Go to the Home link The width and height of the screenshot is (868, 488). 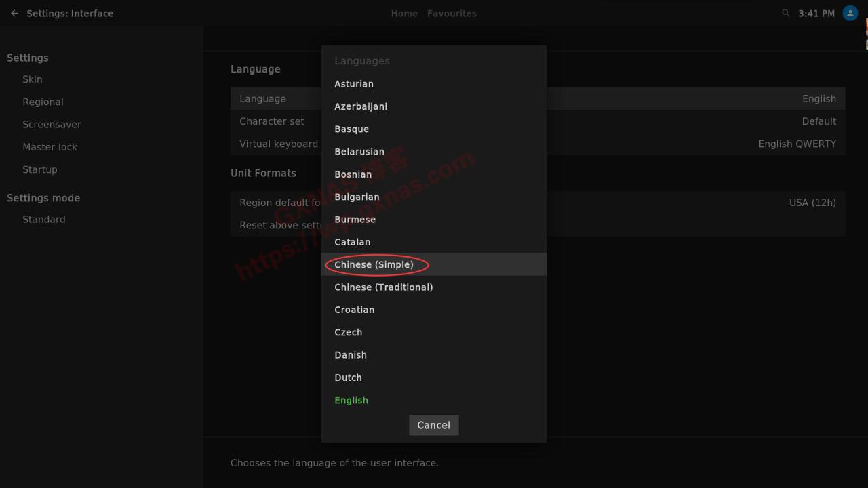404,14
